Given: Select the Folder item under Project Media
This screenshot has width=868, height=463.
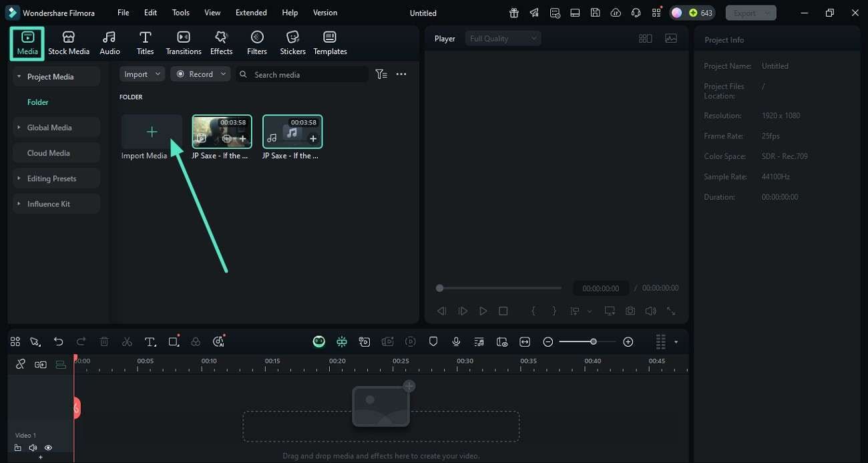Looking at the screenshot, I should pyautogui.click(x=38, y=102).
